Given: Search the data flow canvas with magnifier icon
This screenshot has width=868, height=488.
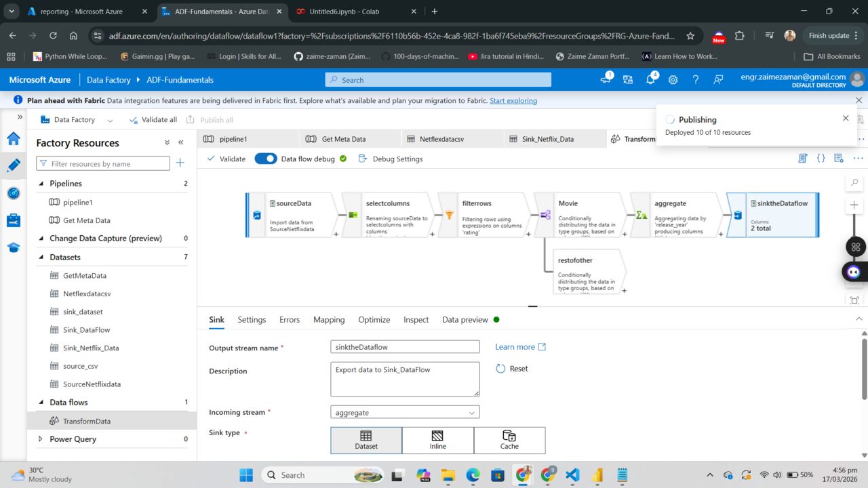Looking at the screenshot, I should point(854,183).
